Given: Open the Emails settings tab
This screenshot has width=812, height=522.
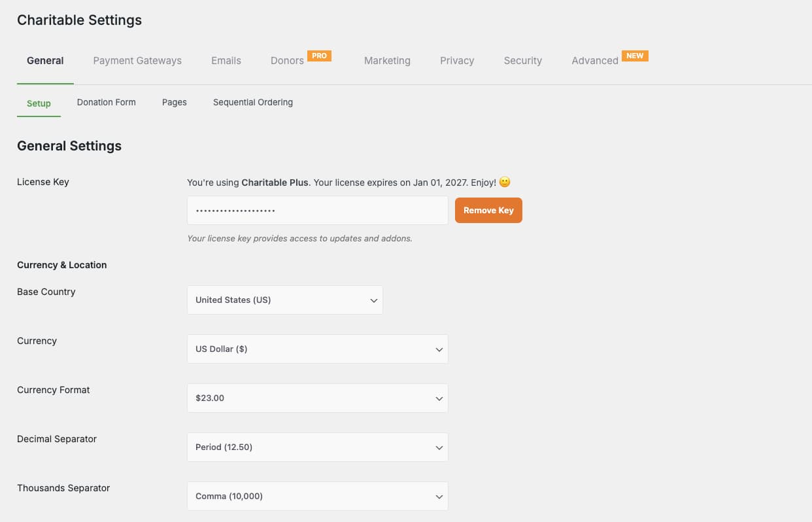Looking at the screenshot, I should [x=226, y=60].
